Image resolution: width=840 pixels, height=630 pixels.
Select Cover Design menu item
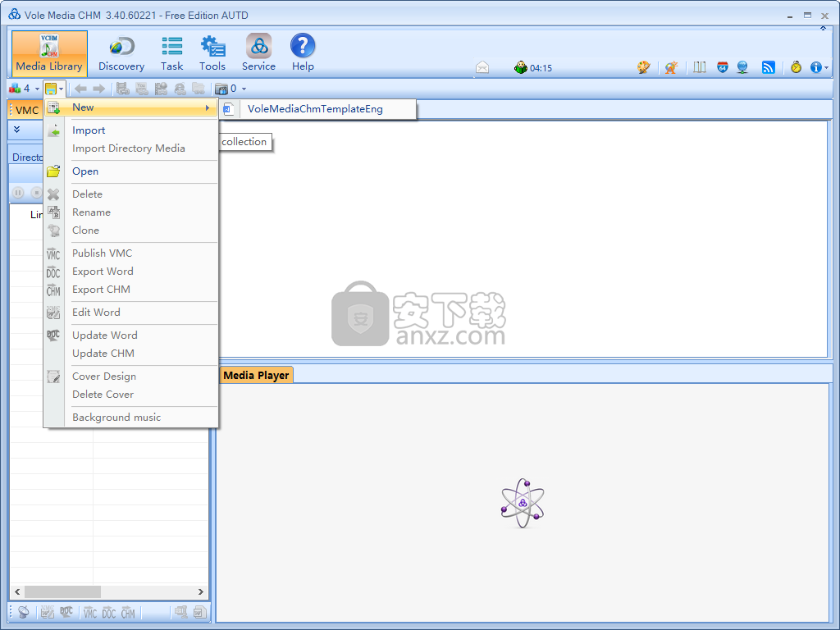[x=130, y=377]
